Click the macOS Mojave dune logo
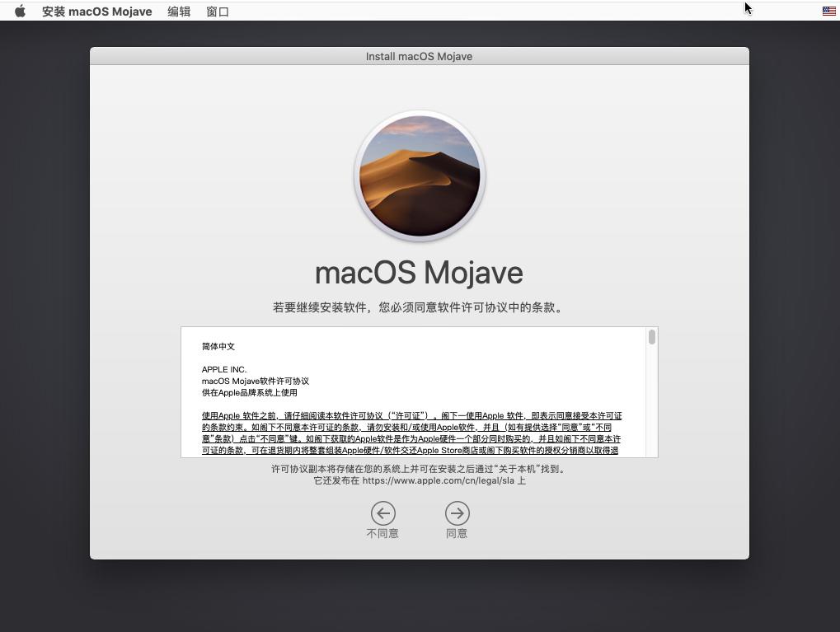The height and width of the screenshot is (632, 840). [419, 176]
